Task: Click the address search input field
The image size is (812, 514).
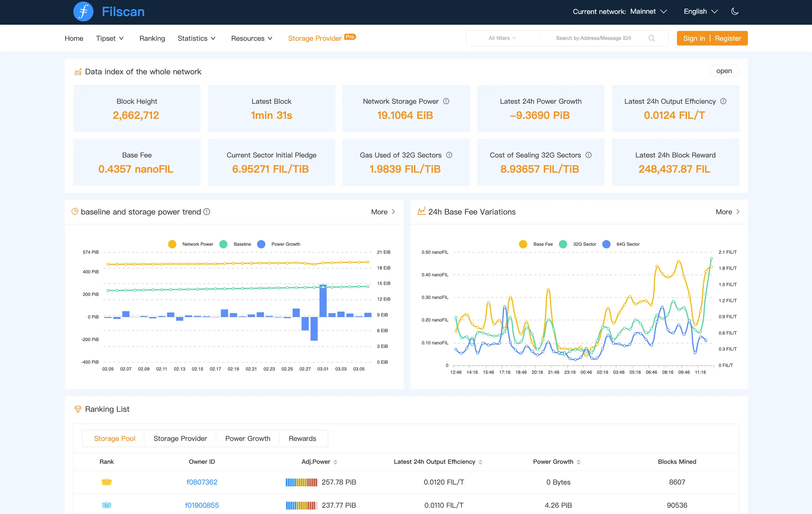Action: [593, 38]
